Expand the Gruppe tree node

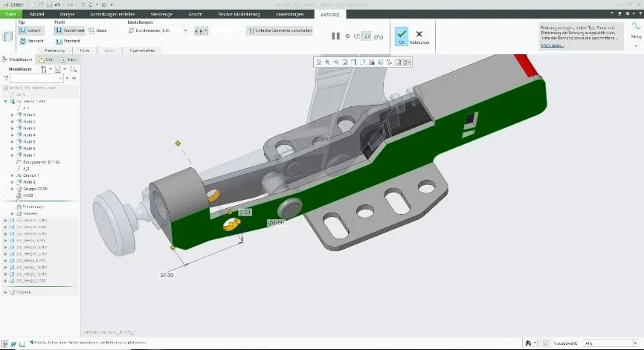(x=12, y=188)
